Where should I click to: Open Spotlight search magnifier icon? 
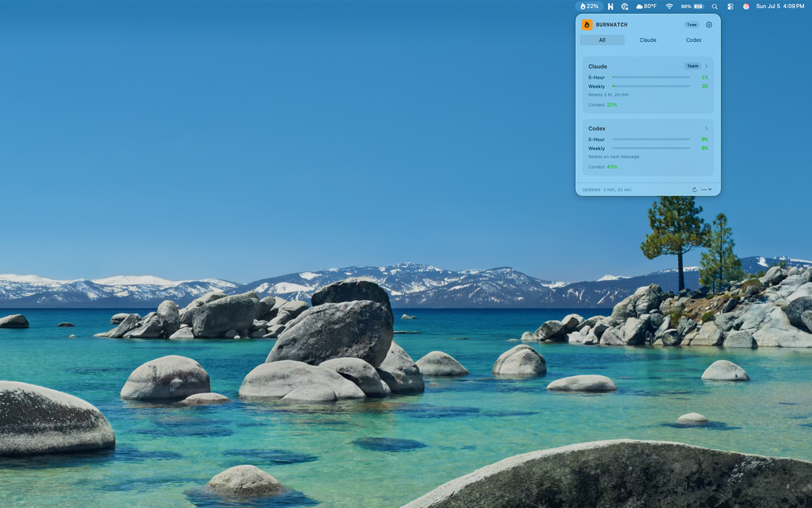point(714,6)
